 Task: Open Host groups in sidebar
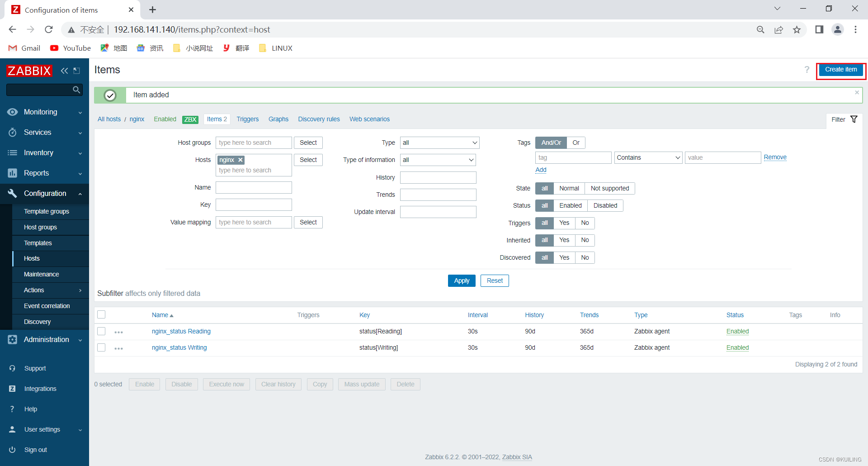[x=40, y=227]
